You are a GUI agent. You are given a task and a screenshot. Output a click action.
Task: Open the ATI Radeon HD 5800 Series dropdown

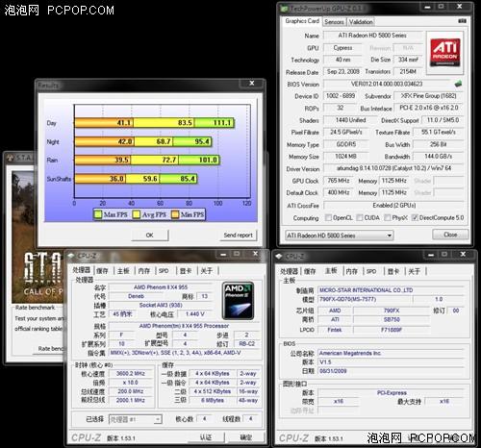[x=340, y=236]
